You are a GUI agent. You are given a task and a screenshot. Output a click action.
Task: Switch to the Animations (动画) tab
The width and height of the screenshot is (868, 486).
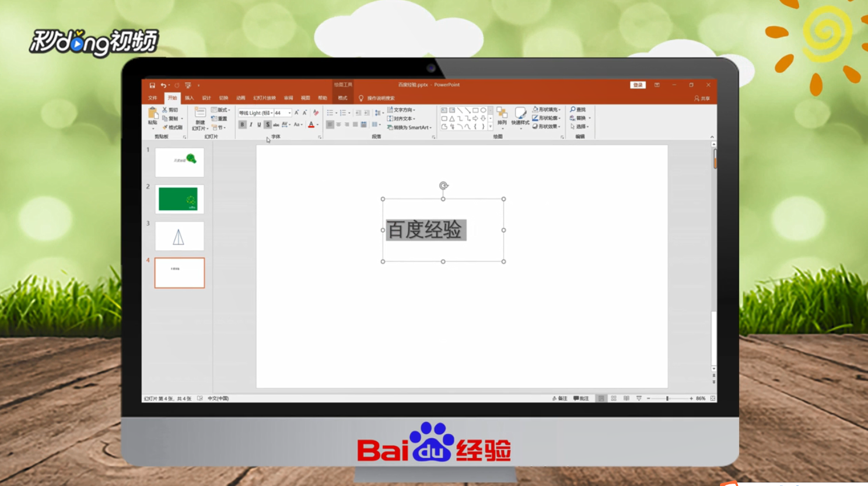[x=240, y=98]
